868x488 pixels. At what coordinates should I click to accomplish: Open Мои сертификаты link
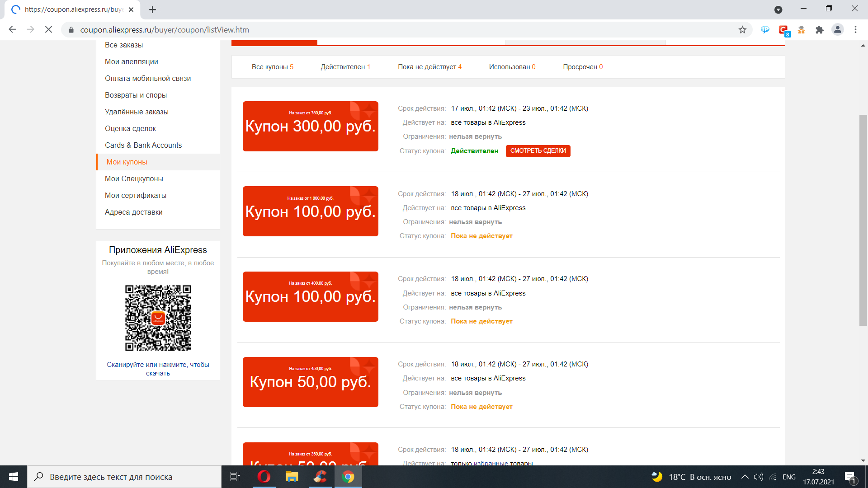[x=136, y=196]
